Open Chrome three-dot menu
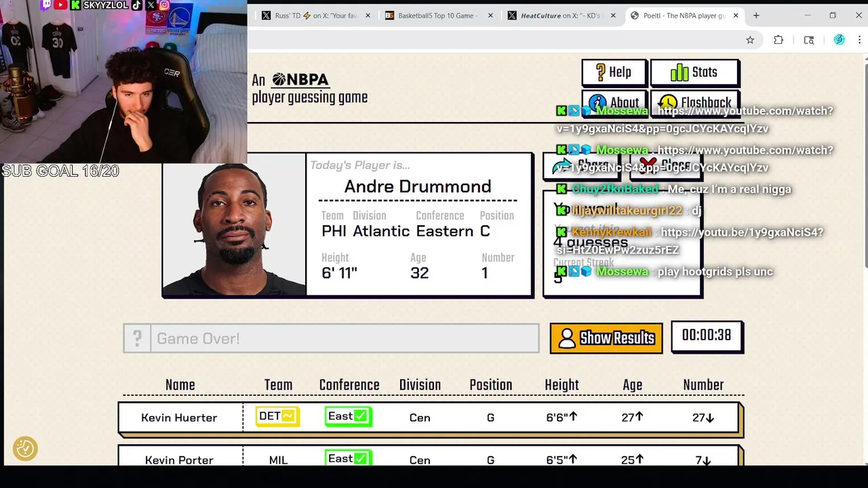Viewport: 868px width, 488px height. point(859,40)
